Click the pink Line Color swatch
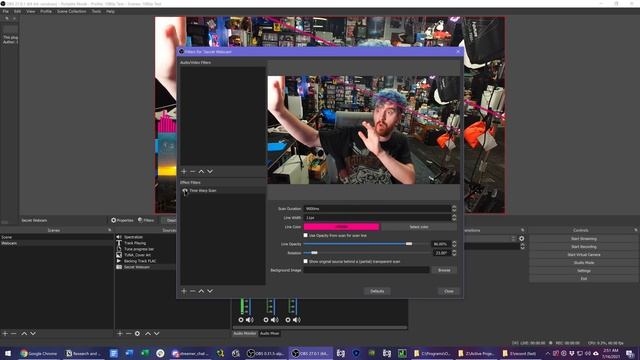The width and height of the screenshot is (640, 360). [341, 227]
